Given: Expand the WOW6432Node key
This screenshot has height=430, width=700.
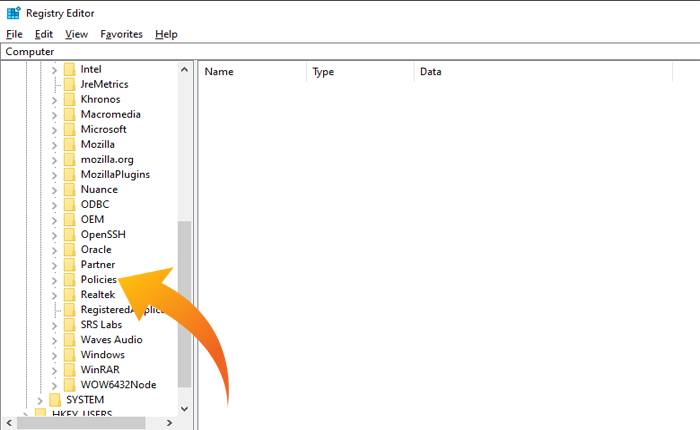Looking at the screenshot, I should pyautogui.click(x=54, y=385).
